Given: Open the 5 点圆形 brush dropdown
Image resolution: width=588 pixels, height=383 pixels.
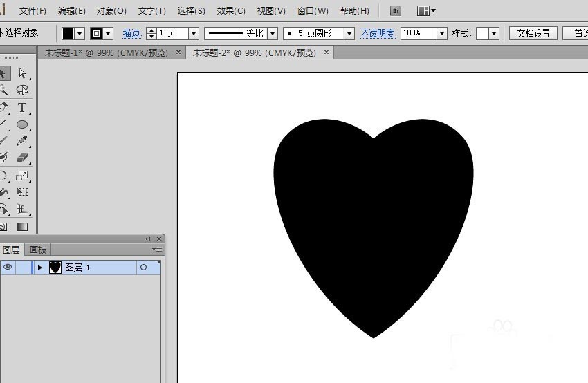Looking at the screenshot, I should click(349, 33).
